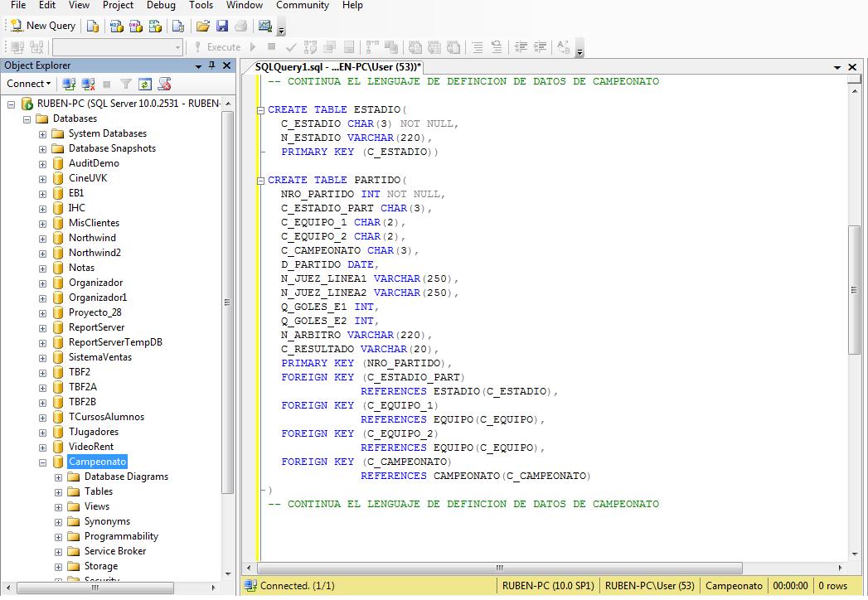
Task: Open the Connect dropdown in Object Explorer
Action: pos(29,84)
